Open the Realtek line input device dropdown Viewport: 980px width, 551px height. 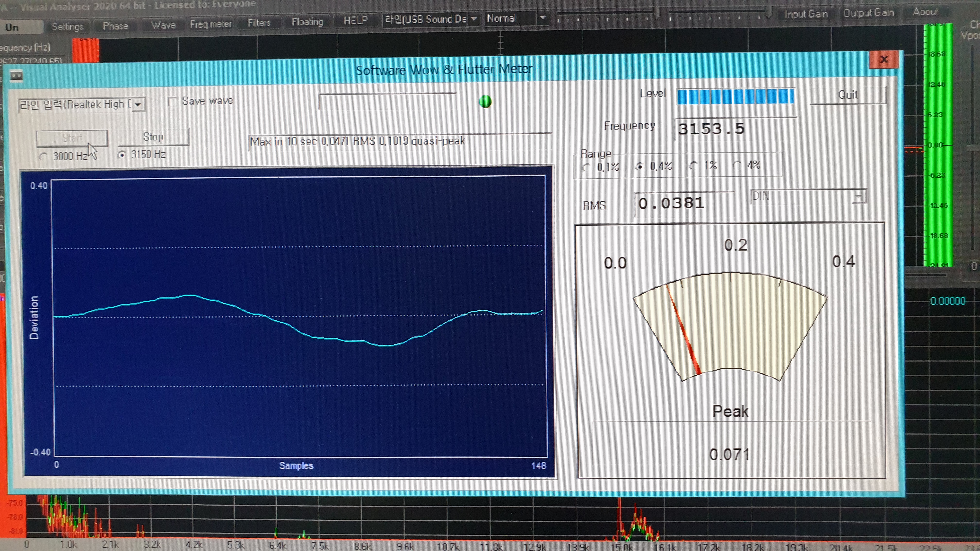(138, 104)
